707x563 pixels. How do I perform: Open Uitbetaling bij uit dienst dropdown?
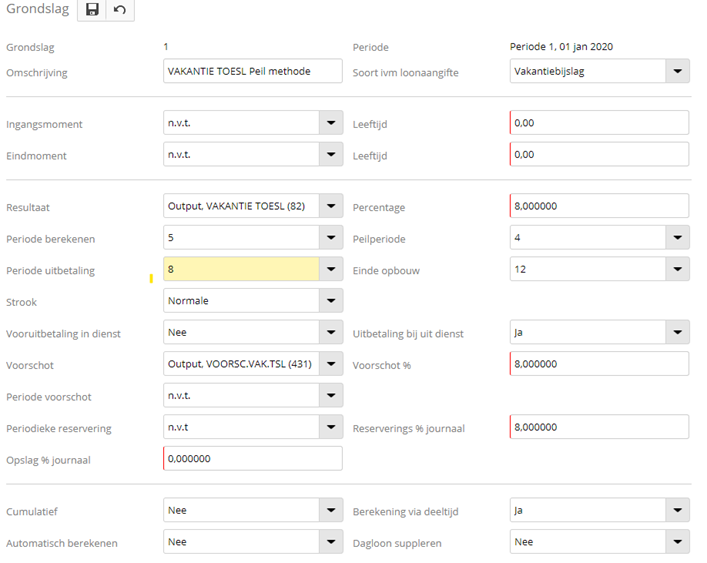(x=678, y=332)
